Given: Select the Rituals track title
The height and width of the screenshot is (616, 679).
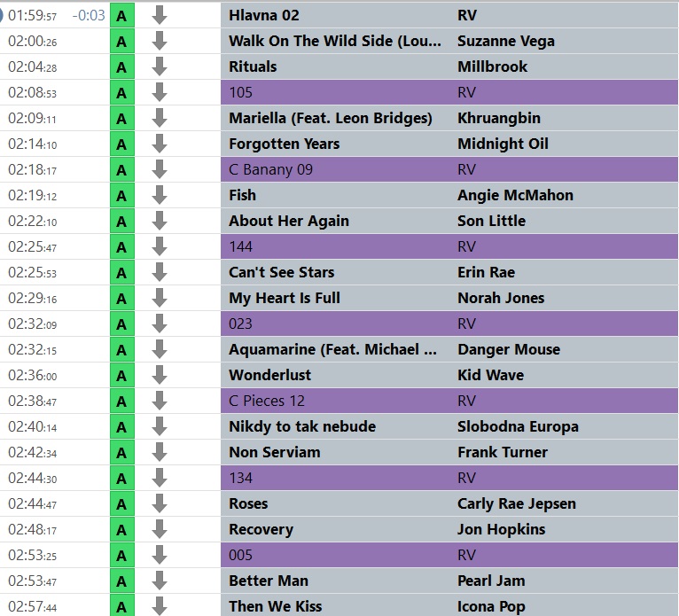Looking at the screenshot, I should (253, 66).
